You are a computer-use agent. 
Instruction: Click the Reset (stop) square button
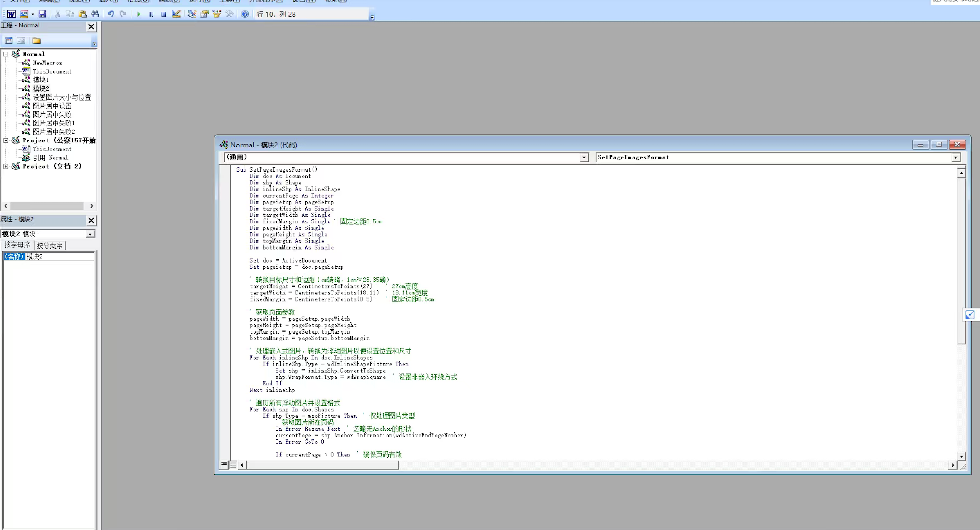[x=164, y=14]
